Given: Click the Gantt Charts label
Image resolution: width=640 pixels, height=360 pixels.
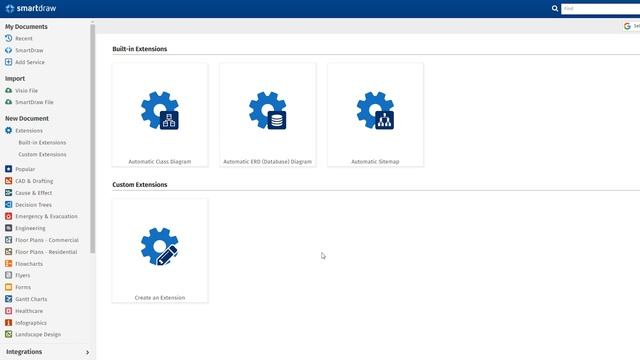Looking at the screenshot, I should pyautogui.click(x=31, y=299).
